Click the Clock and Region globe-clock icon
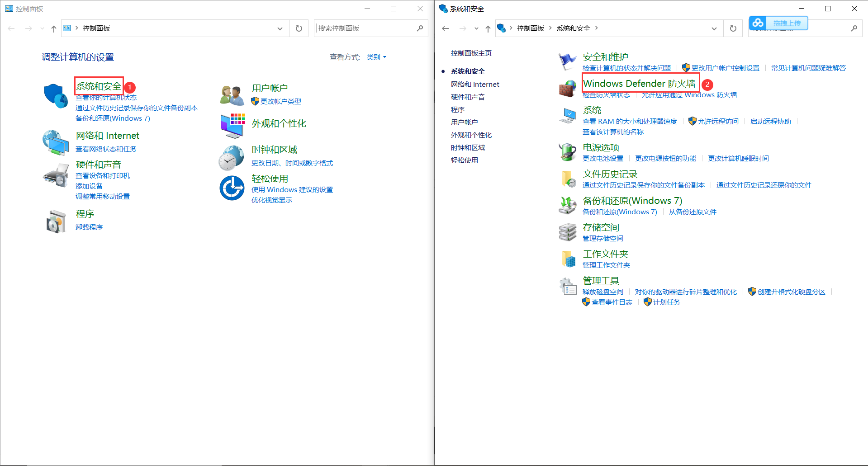Image resolution: width=868 pixels, height=466 pixels. tap(232, 158)
